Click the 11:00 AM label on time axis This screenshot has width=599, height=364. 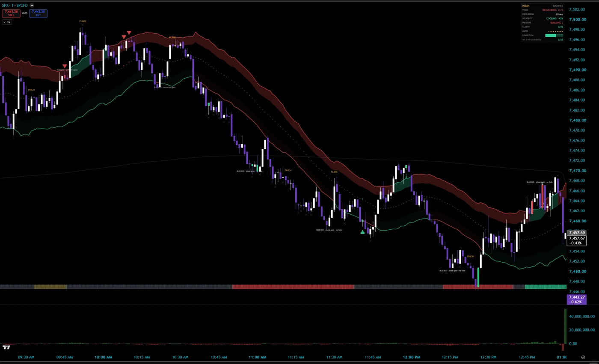click(x=257, y=357)
